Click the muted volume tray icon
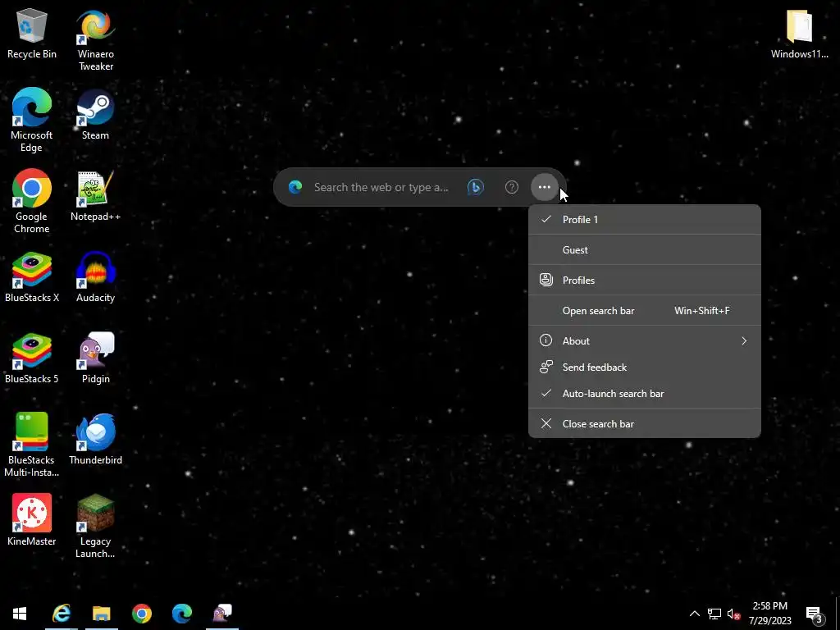The width and height of the screenshot is (840, 630). tap(733, 614)
